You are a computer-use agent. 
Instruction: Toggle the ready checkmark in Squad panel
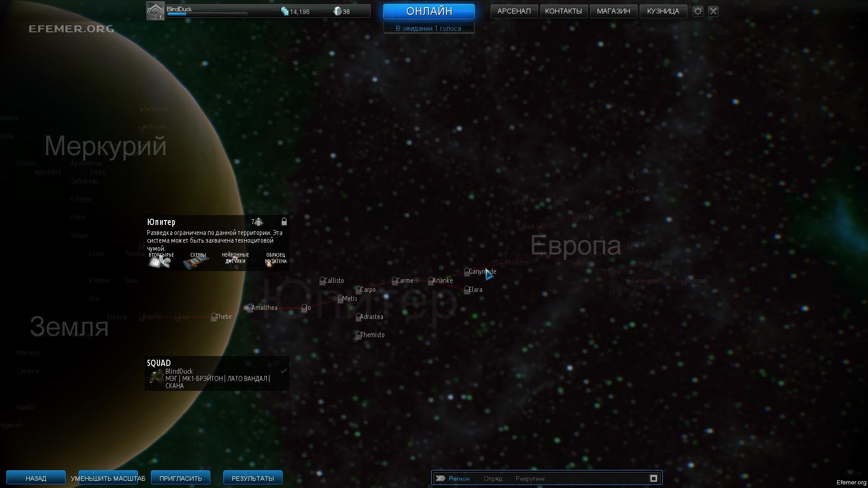coord(283,371)
